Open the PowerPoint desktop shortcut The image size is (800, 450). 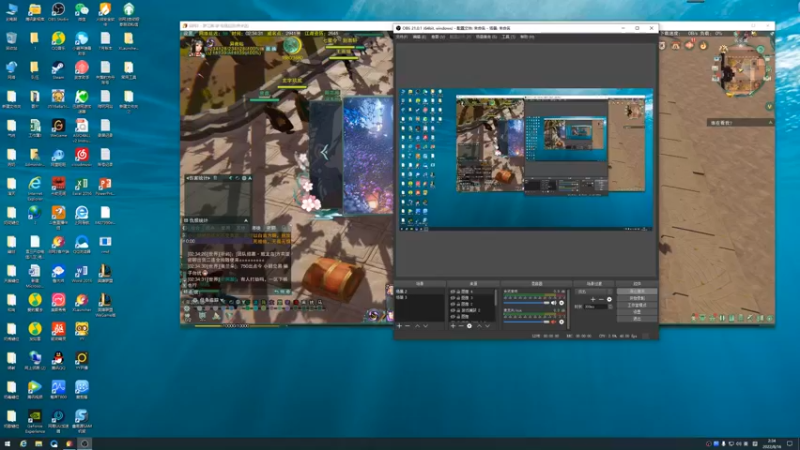(x=105, y=186)
